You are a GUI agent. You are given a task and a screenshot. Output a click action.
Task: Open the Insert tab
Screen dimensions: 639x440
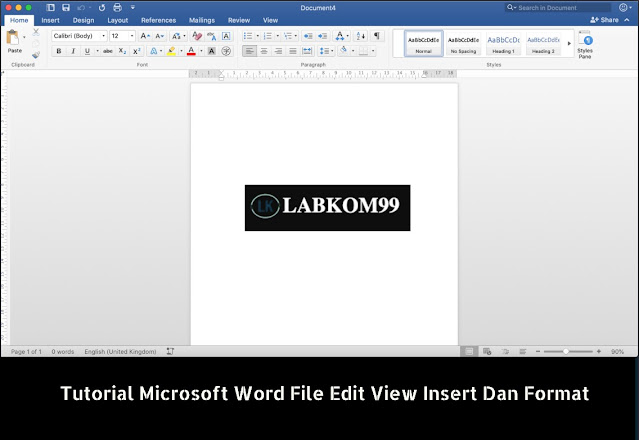(x=51, y=20)
